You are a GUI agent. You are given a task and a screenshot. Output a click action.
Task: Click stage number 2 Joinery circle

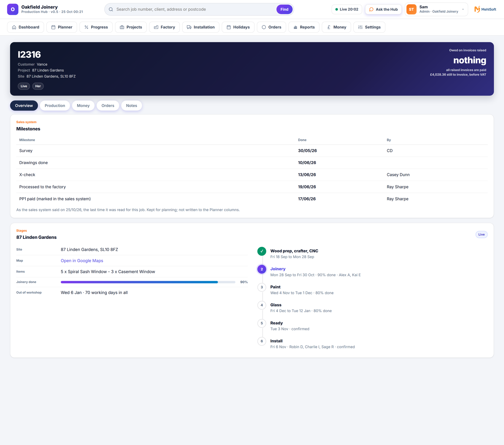(x=262, y=269)
